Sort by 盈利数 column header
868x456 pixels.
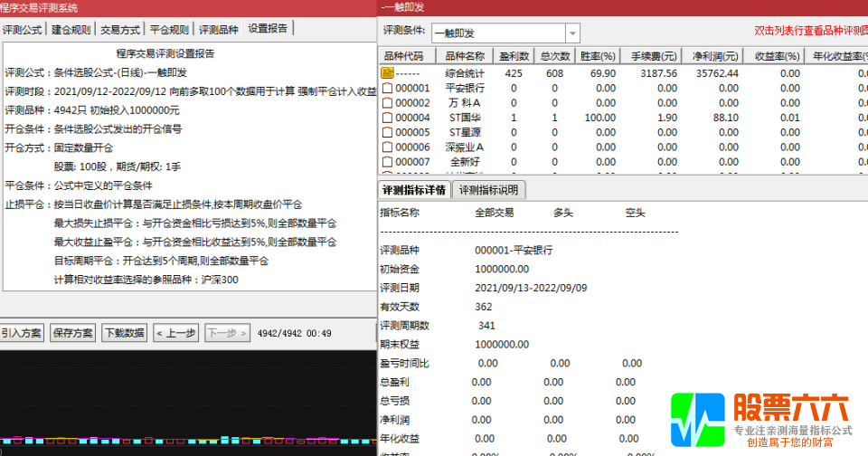coord(514,56)
